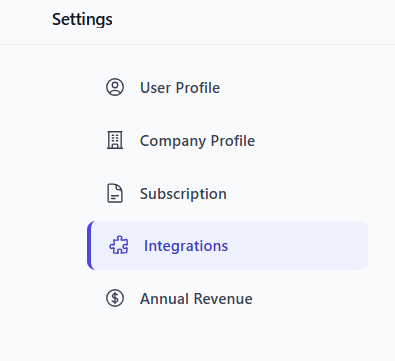This screenshot has width=395, height=361.
Task: Click the "Subscription" text label
Action: point(183,194)
